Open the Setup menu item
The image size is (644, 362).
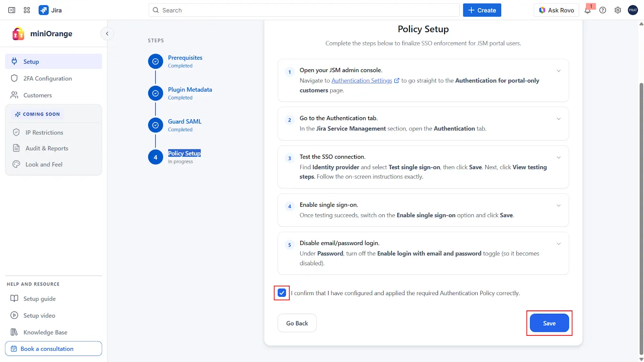54,61
